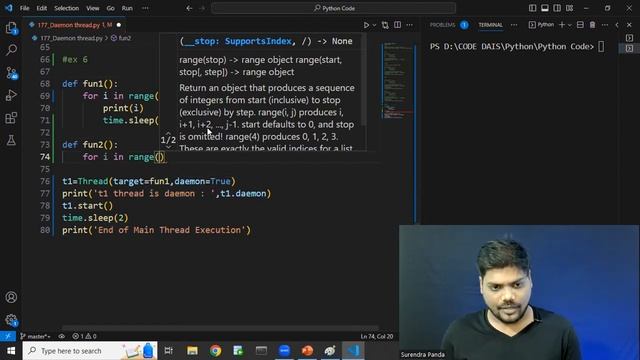Show previous signature with the up chevron
The height and width of the screenshot is (360, 640).
(168, 133)
